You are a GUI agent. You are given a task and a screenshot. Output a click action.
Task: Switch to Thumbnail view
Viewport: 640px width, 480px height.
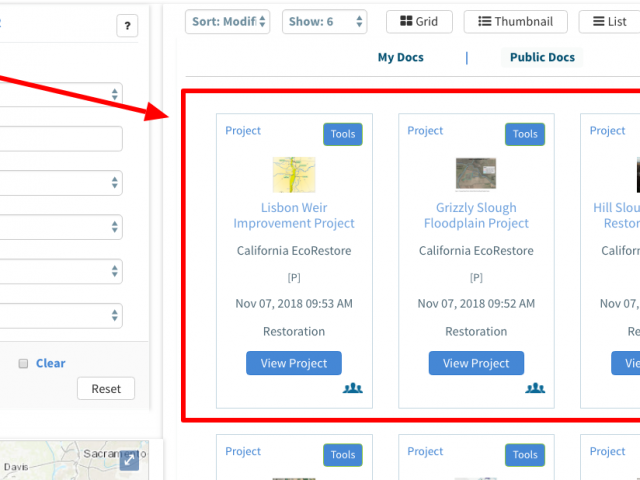coord(516,22)
